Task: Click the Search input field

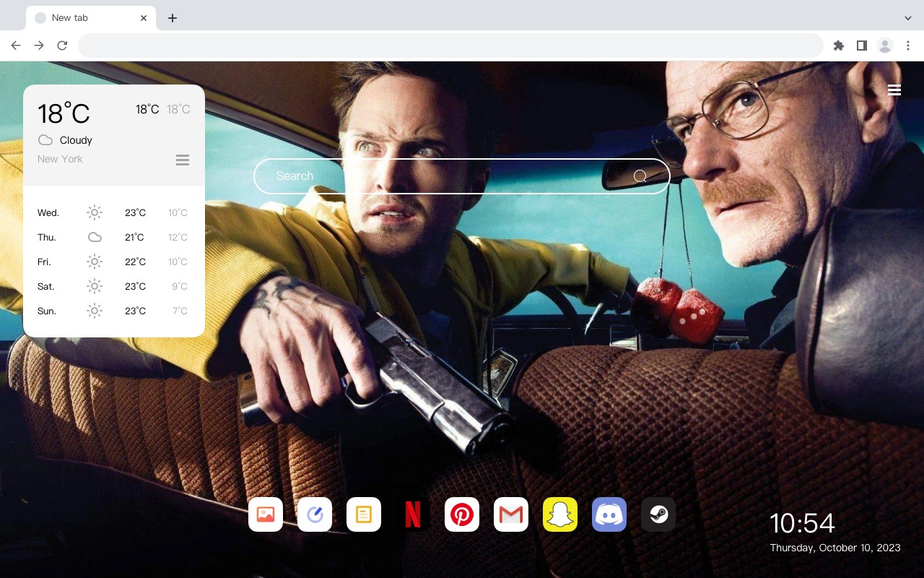Action: click(x=462, y=176)
